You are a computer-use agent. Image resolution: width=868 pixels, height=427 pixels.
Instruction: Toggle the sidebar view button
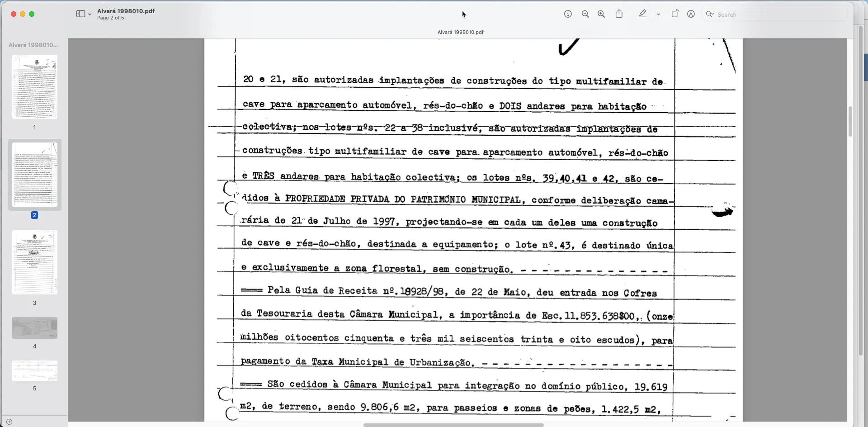(x=80, y=14)
